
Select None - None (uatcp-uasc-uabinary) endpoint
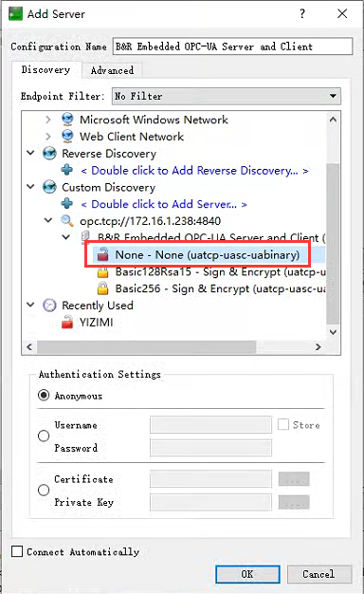click(x=208, y=255)
